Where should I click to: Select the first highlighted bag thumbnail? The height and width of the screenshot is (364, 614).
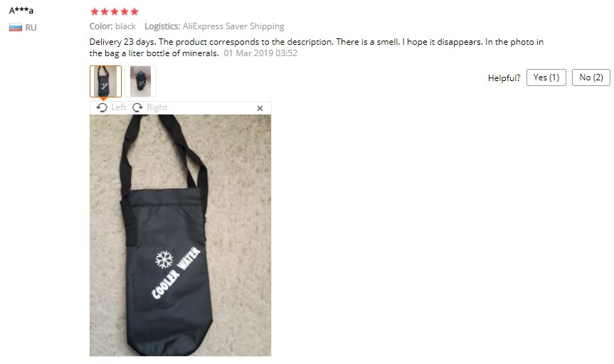[105, 82]
